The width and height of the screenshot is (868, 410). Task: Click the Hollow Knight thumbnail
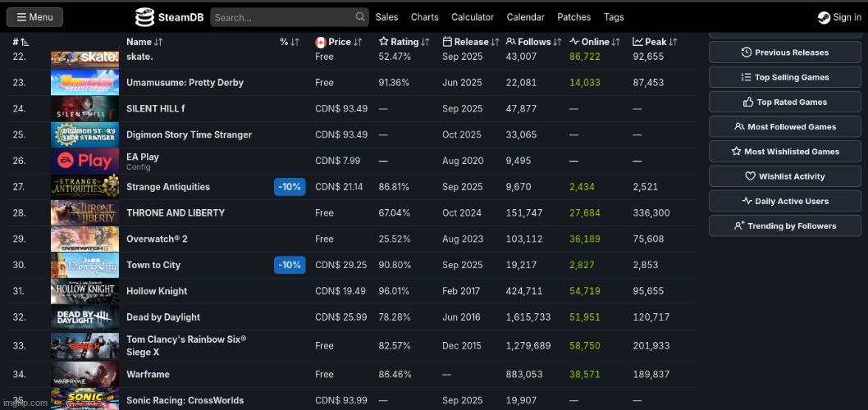tap(85, 291)
